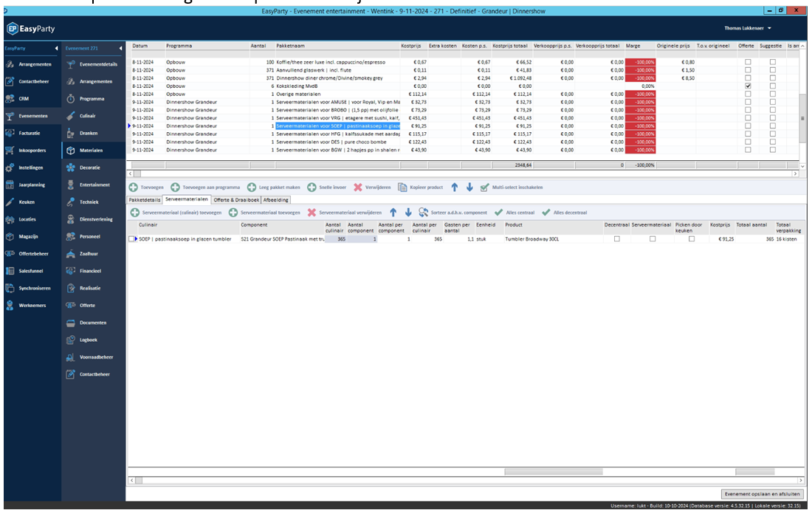Open Personeel in the event menu
This screenshot has height=513, width=812.
[93, 236]
